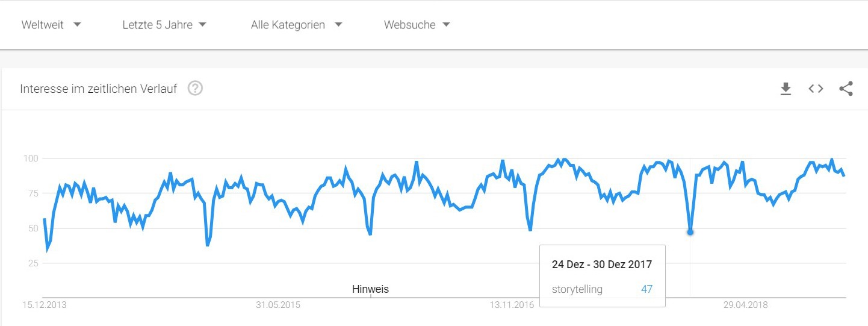Screen dimensions: 868x326
Task: Click the 31.05.2015 date axis label
Action: pos(278,305)
